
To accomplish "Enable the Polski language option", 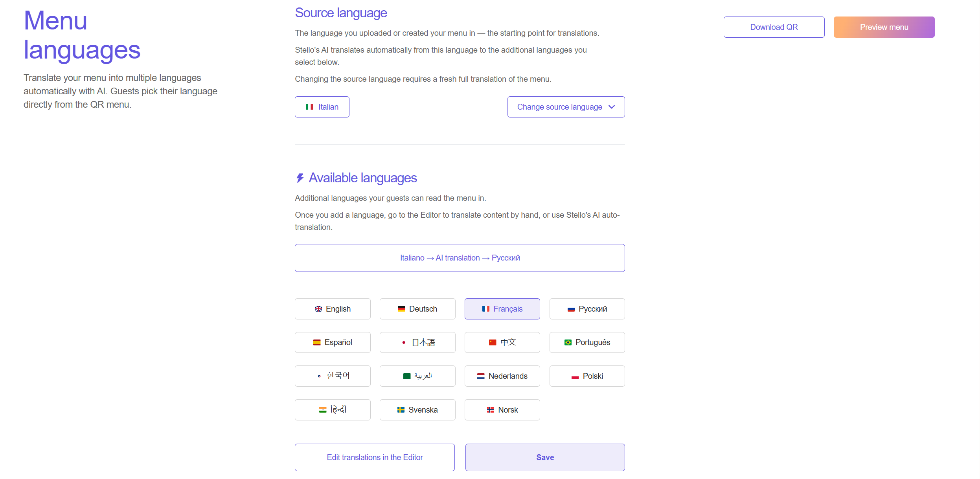I will coord(587,376).
